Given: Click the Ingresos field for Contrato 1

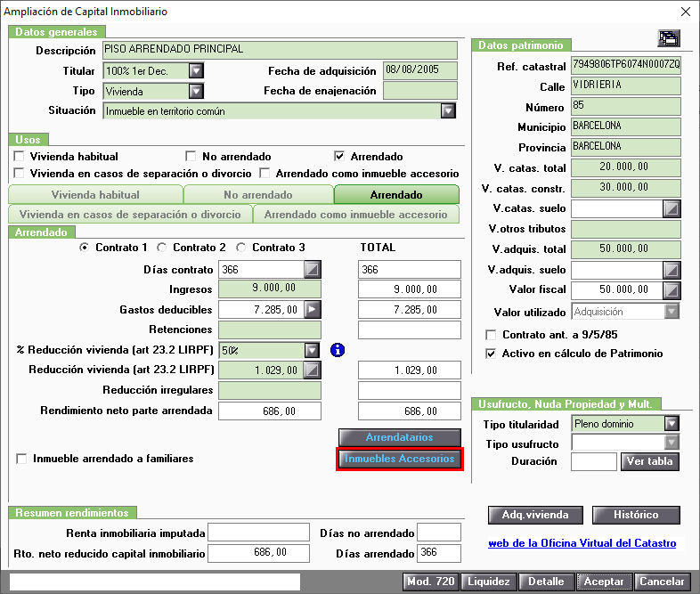Looking at the screenshot, I should pos(270,289).
